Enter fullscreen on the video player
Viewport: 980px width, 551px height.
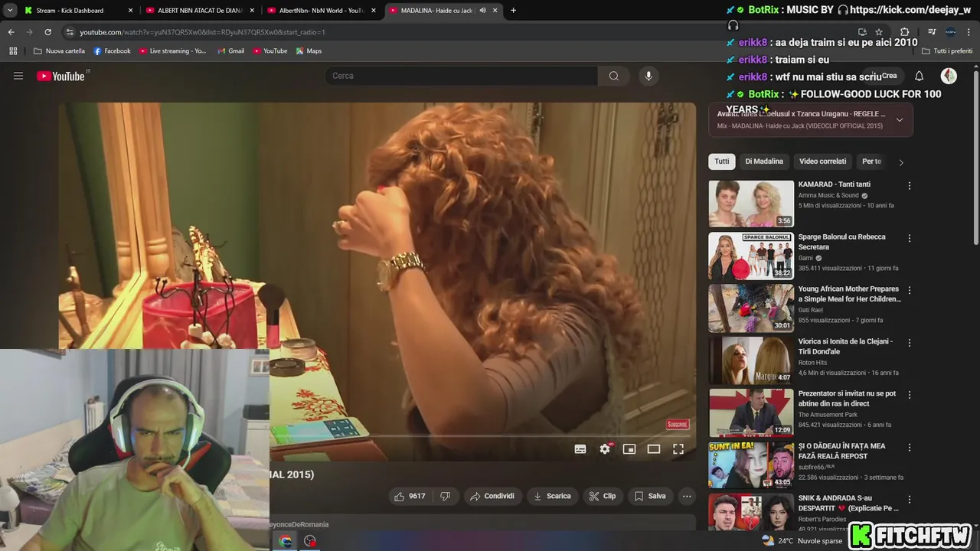(x=678, y=449)
